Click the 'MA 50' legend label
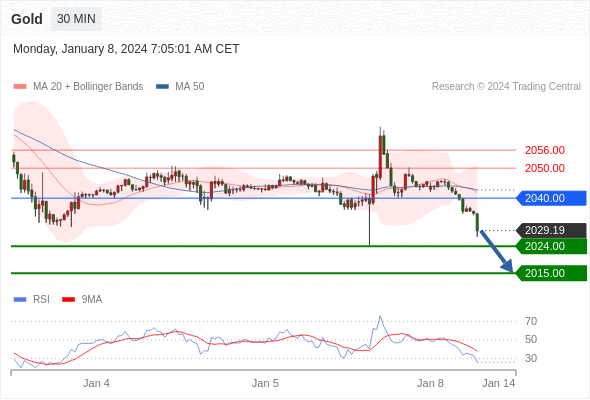This screenshot has width=590, height=400. [x=190, y=87]
